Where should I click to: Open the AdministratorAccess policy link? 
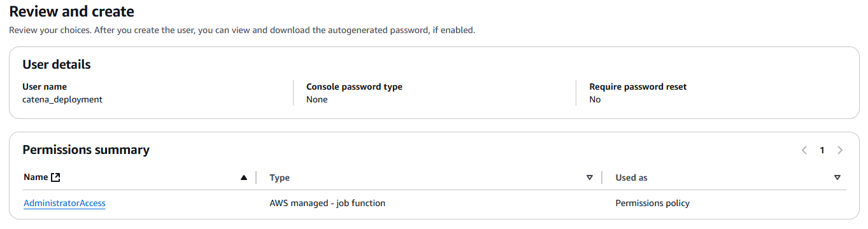pos(64,204)
